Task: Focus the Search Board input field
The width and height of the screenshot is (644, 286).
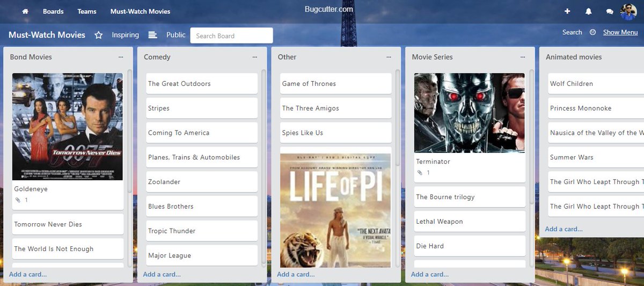Action: coord(231,35)
